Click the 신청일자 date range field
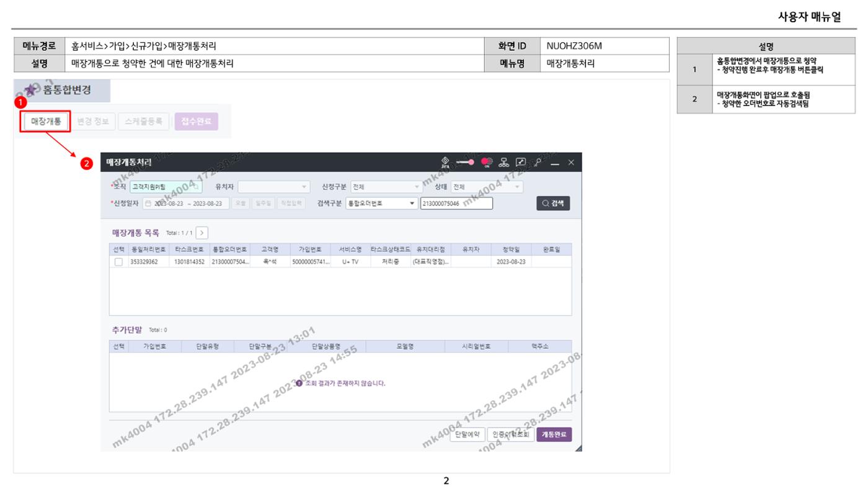Image resolution: width=868 pixels, height=489 pixels. coord(185,204)
